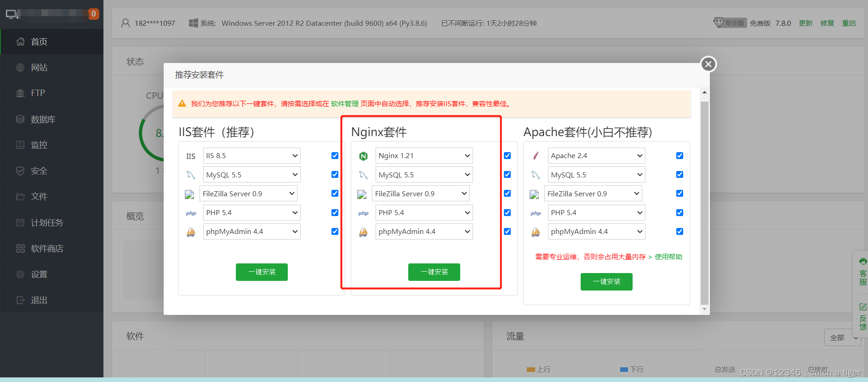Screen dimensions: 868x382
Task: Click the warning triangle icon in notice
Action: point(182,103)
